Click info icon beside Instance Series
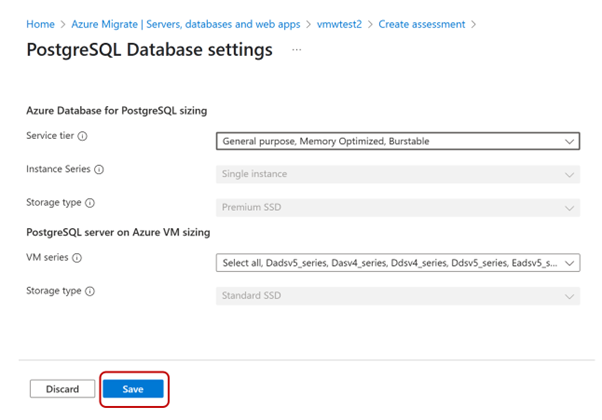Viewport: 602px width, 420px height. click(99, 169)
